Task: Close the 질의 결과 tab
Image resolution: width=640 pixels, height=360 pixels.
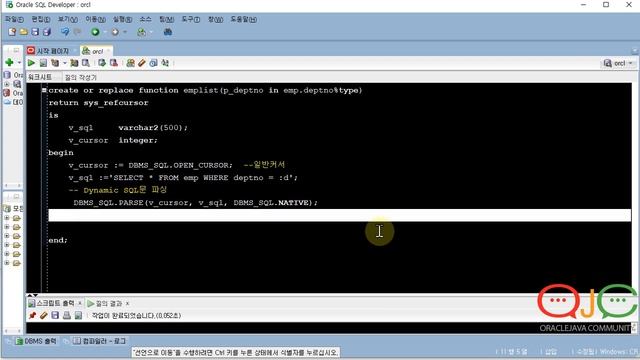Action: (x=128, y=303)
